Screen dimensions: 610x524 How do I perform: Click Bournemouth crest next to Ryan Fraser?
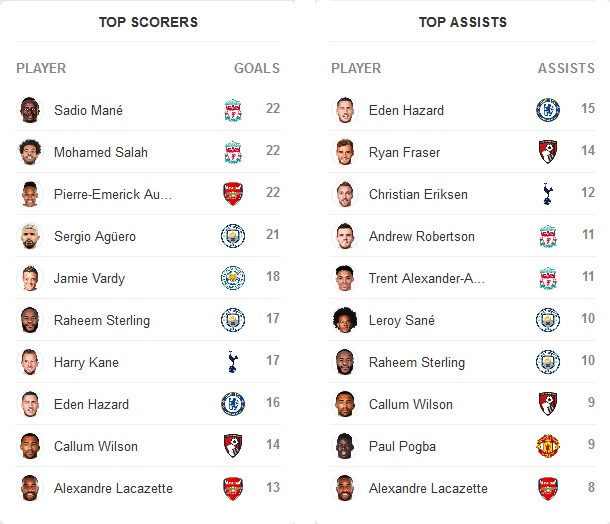(x=547, y=153)
